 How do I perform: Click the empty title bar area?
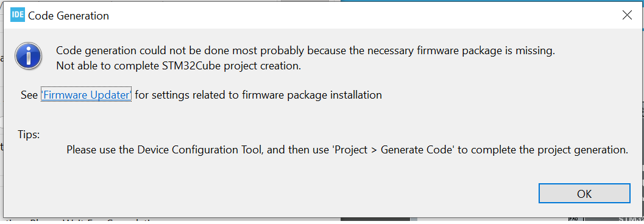pos(361,15)
